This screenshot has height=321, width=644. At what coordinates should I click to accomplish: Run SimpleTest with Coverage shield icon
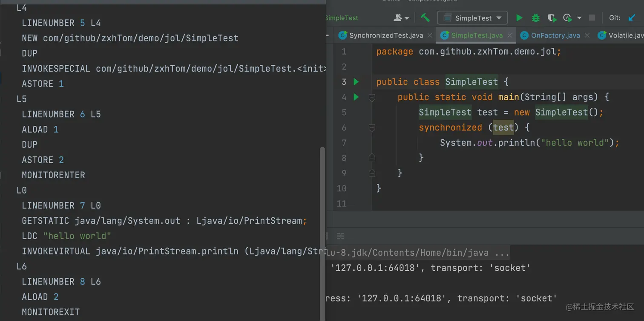(552, 18)
